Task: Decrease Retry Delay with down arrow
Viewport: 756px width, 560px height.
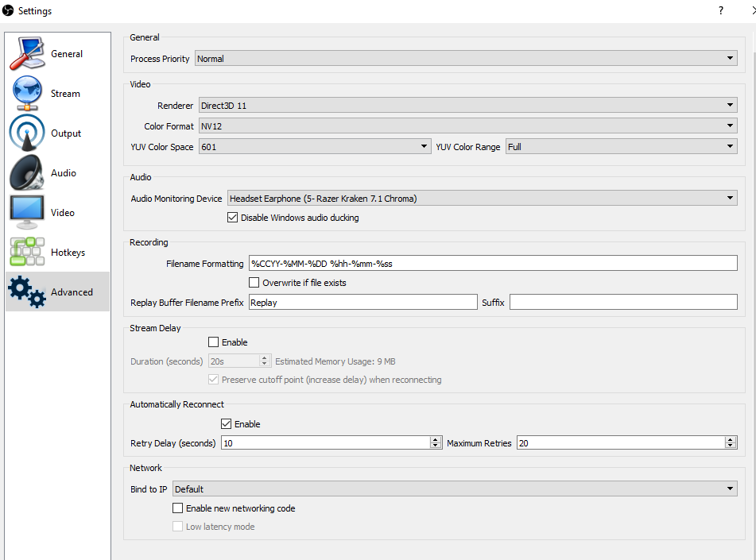Action: click(x=436, y=446)
